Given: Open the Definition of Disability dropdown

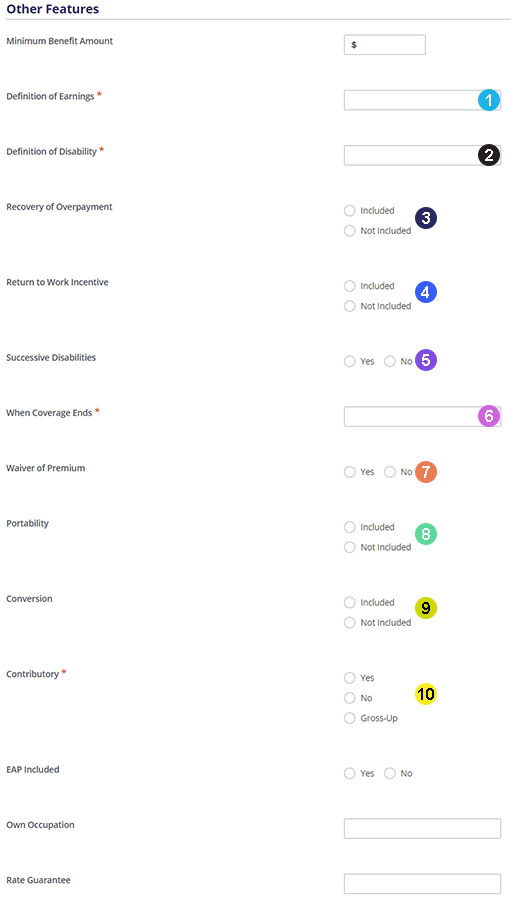Looking at the screenshot, I should point(422,155).
